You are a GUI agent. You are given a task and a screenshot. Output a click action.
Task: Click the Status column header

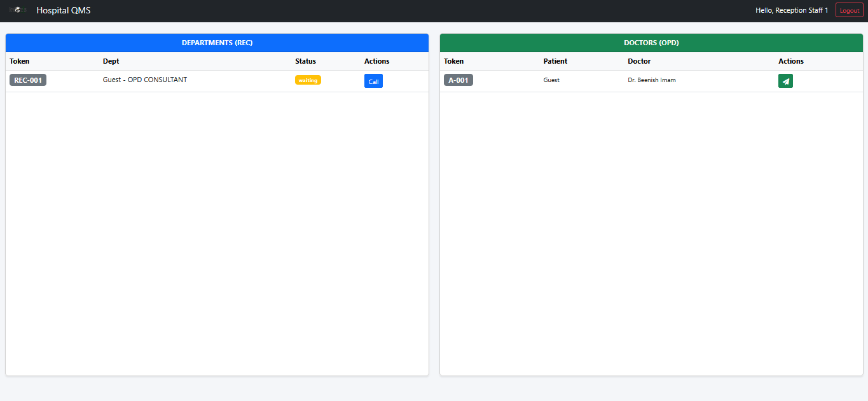tap(305, 61)
